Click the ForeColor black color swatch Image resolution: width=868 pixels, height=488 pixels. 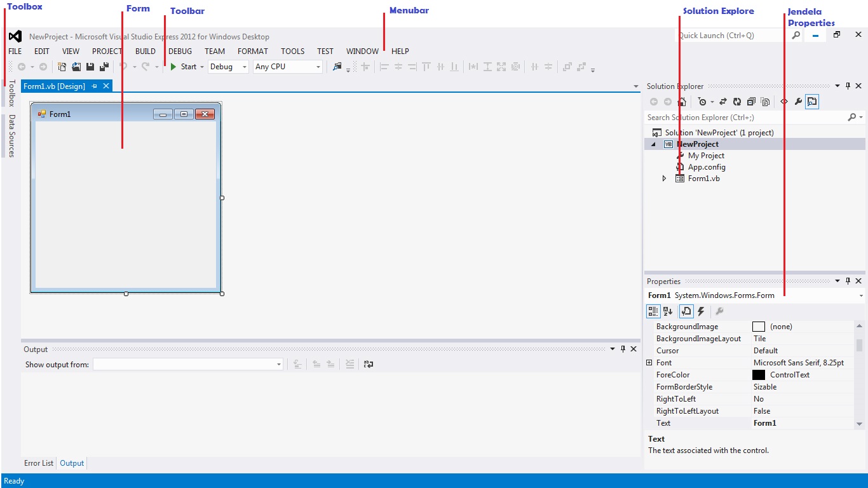(x=759, y=375)
